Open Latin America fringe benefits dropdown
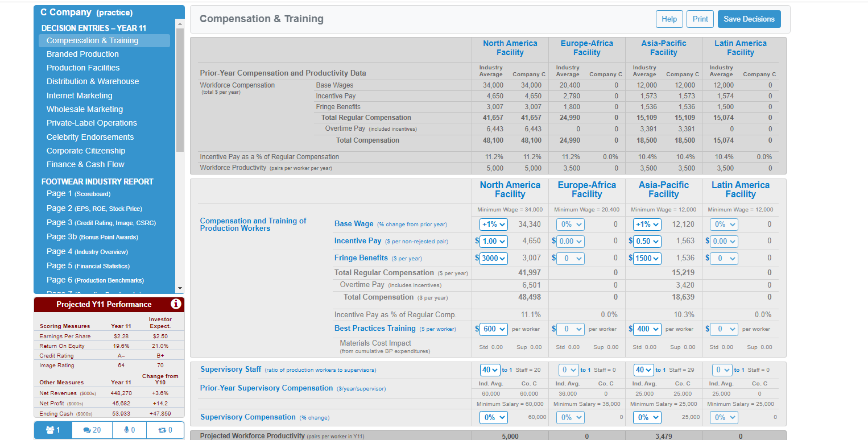The image size is (868, 440). point(725,258)
